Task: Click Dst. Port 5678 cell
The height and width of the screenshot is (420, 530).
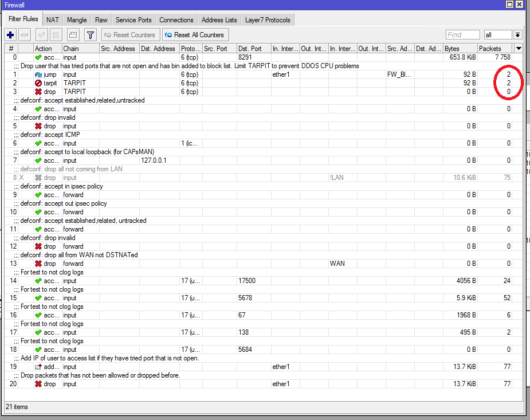Action: tap(254, 298)
